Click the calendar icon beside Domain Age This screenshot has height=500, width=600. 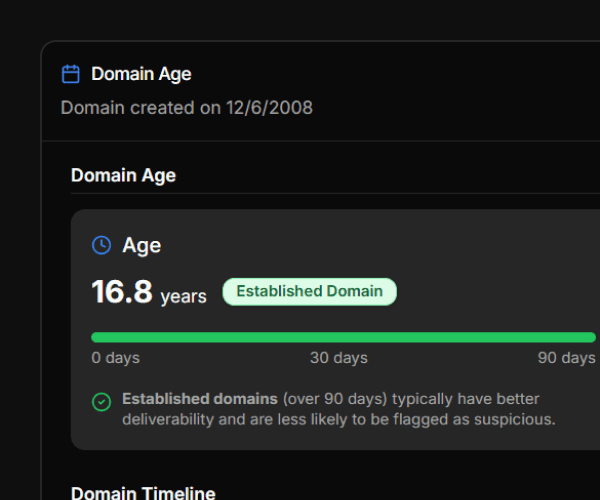pyautogui.click(x=70, y=74)
